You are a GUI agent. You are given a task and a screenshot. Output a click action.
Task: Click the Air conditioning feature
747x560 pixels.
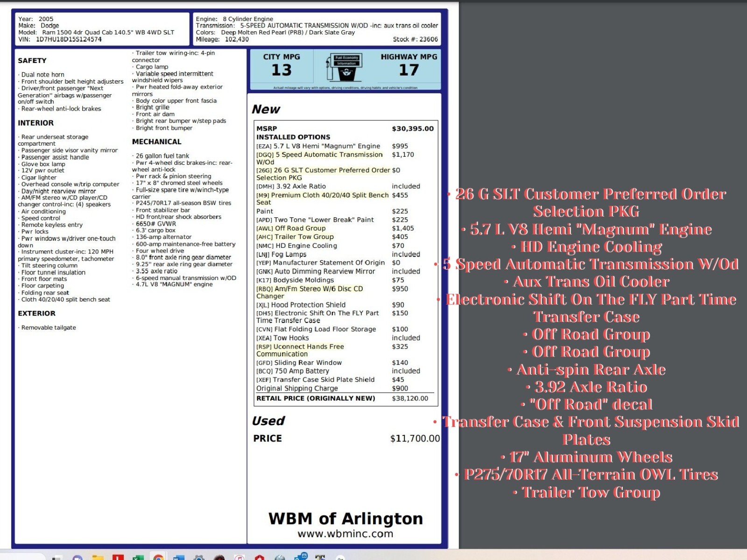tap(42, 211)
